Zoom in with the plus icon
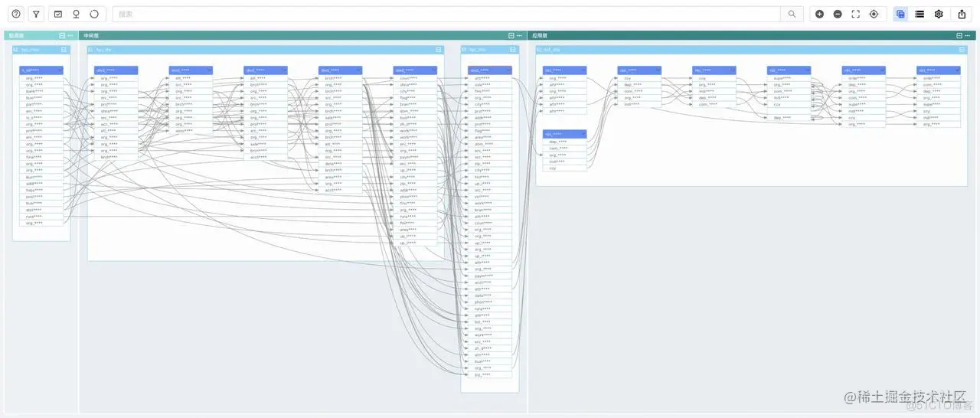980x418 pixels. pos(819,14)
